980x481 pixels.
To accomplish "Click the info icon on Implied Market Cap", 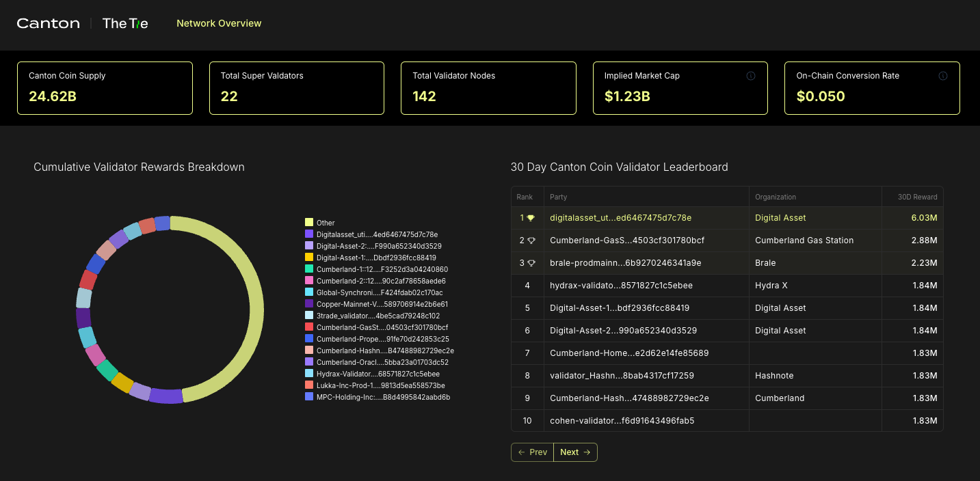I will pos(750,75).
